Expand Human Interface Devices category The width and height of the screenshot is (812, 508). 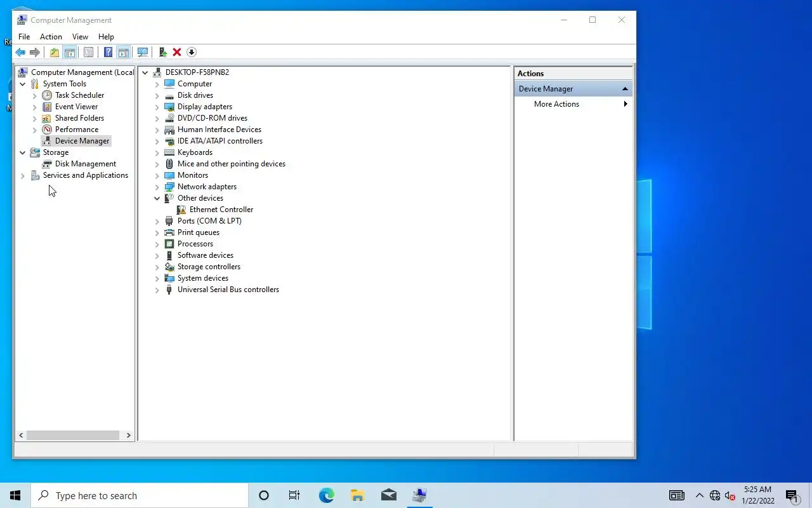coord(157,130)
